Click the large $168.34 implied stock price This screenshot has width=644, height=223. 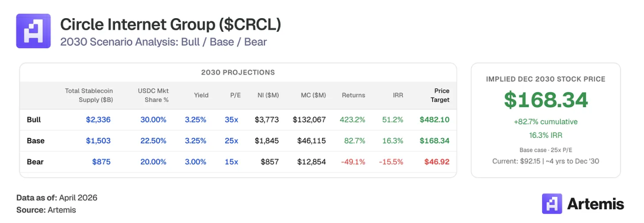[x=546, y=100]
